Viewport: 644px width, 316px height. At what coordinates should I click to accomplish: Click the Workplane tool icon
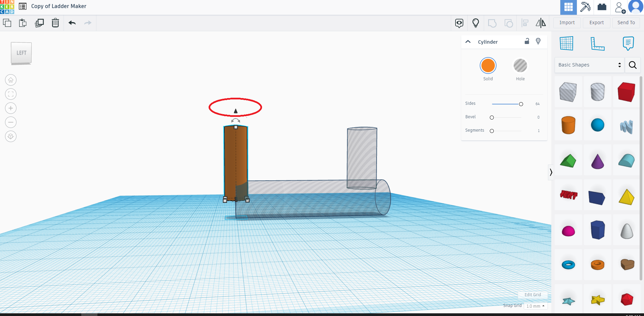pyautogui.click(x=567, y=43)
